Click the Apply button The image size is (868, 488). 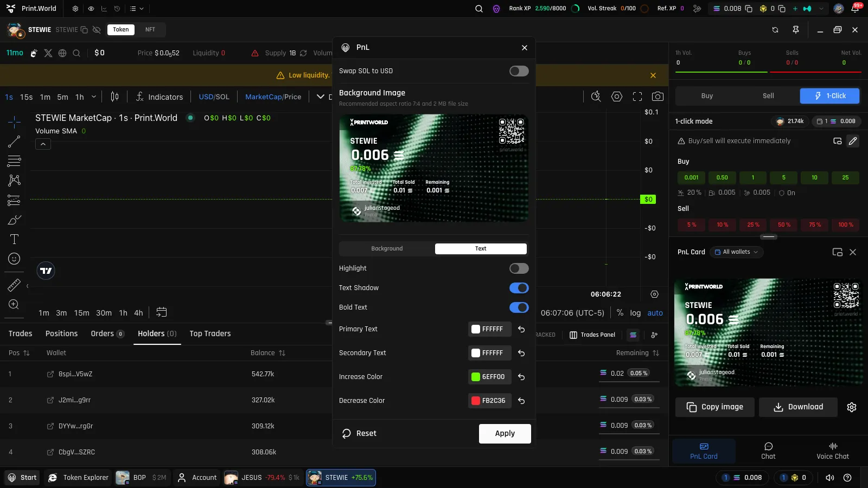(505, 434)
